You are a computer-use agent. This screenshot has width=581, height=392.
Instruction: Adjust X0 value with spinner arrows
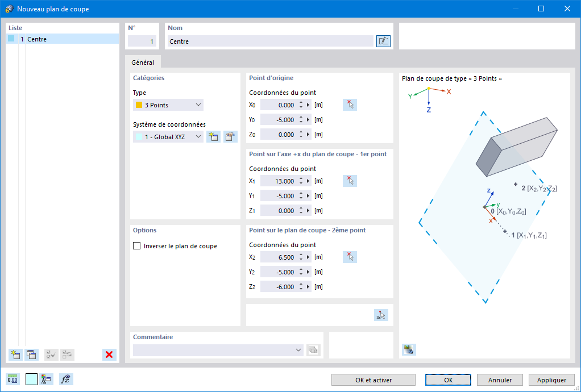tap(301, 105)
